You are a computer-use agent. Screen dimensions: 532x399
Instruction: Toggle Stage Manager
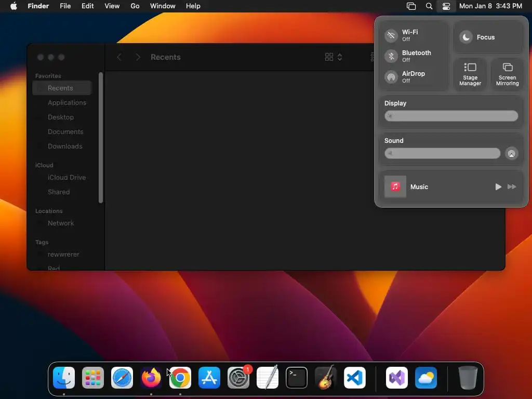470,74
